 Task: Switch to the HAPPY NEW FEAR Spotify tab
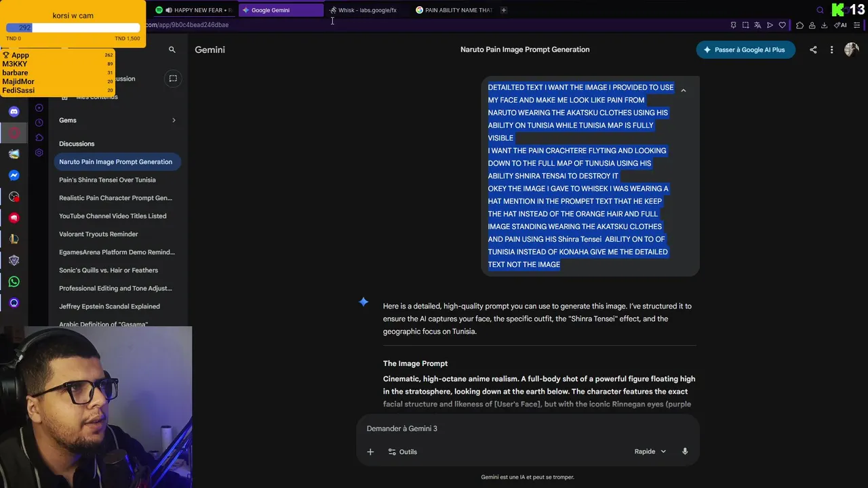tap(194, 10)
